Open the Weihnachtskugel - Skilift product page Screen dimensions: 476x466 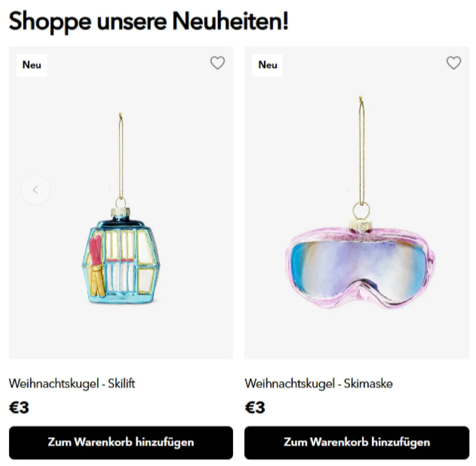(x=72, y=383)
